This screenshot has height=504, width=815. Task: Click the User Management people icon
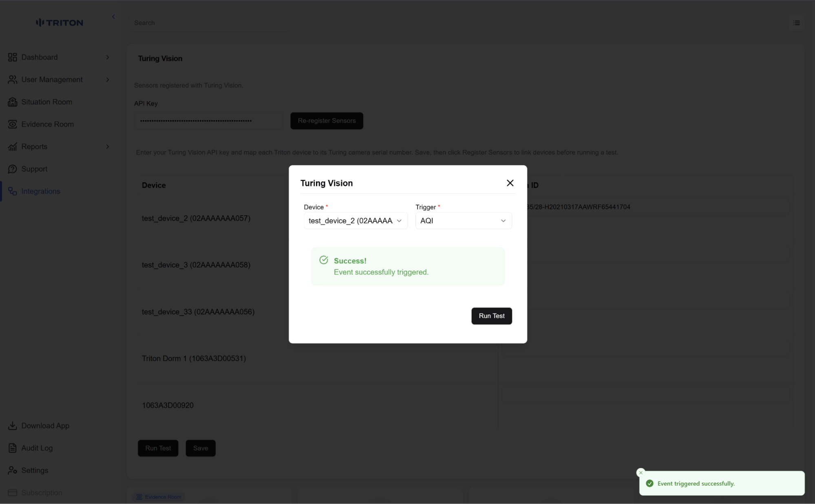pyautogui.click(x=13, y=80)
